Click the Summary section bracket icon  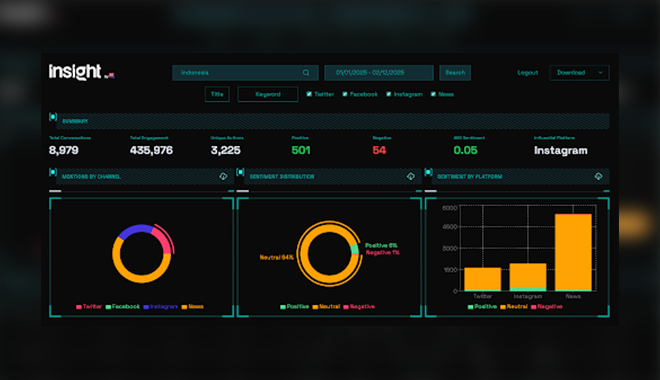53,117
